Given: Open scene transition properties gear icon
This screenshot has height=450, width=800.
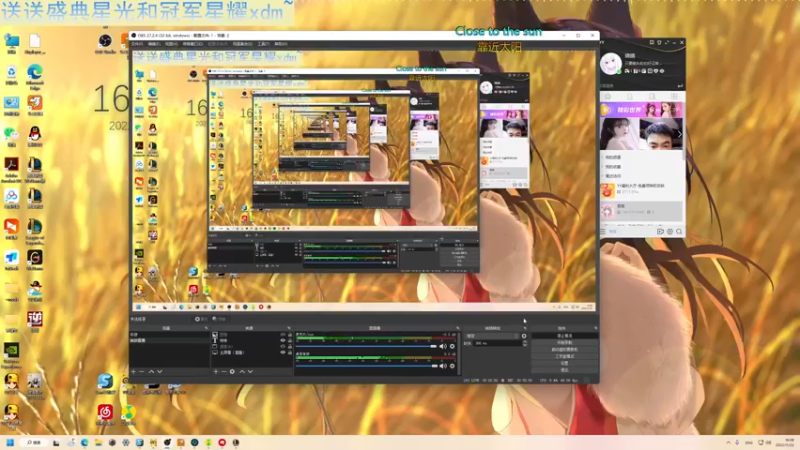Looking at the screenshot, I should point(524,336).
